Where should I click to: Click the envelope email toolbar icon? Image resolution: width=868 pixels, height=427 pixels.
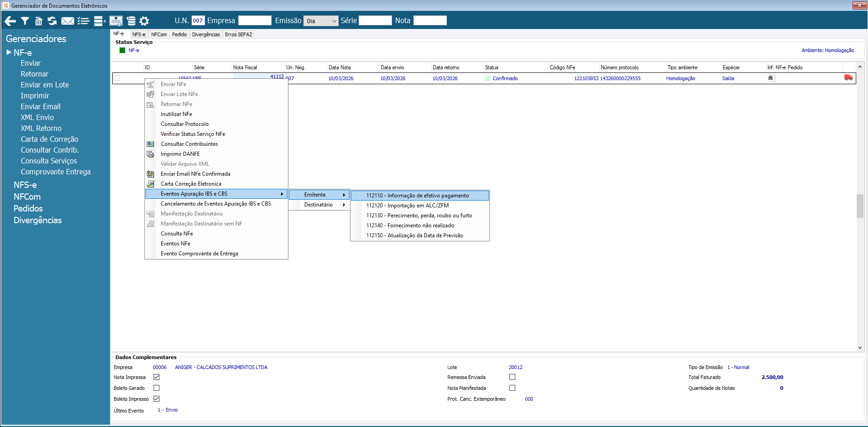[68, 21]
